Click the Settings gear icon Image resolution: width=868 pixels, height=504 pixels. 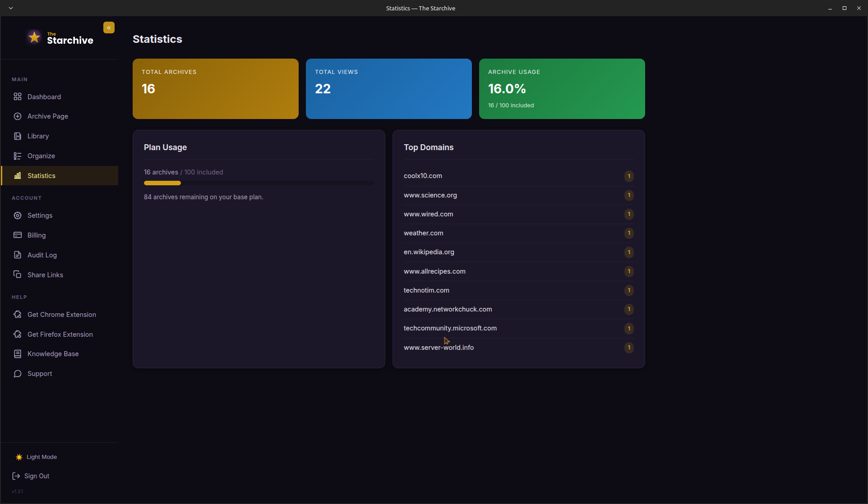[x=18, y=215]
